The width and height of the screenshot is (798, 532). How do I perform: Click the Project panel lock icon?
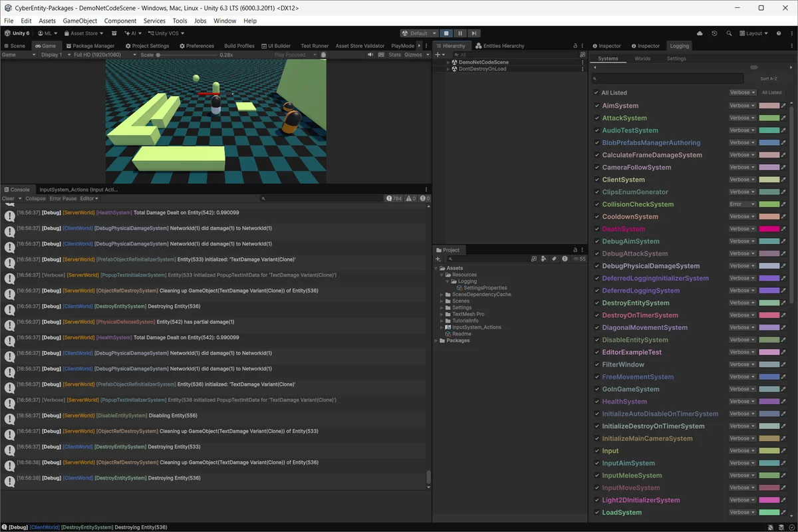tap(575, 250)
